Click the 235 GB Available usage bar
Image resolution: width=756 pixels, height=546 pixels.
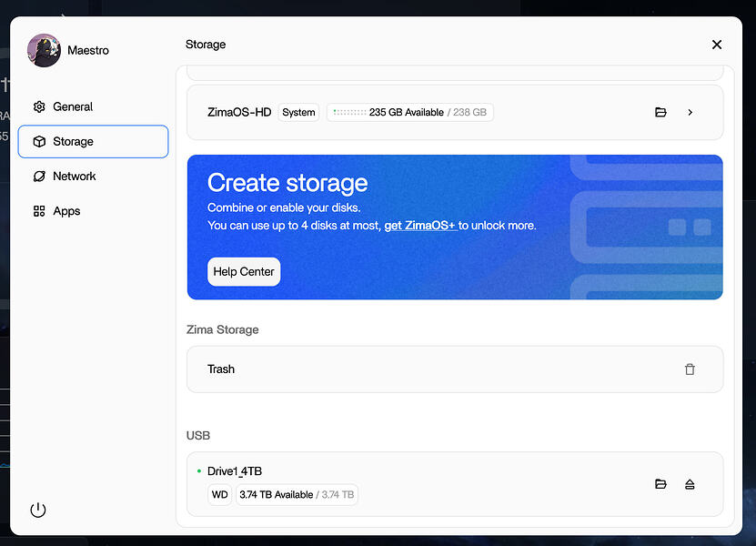409,112
